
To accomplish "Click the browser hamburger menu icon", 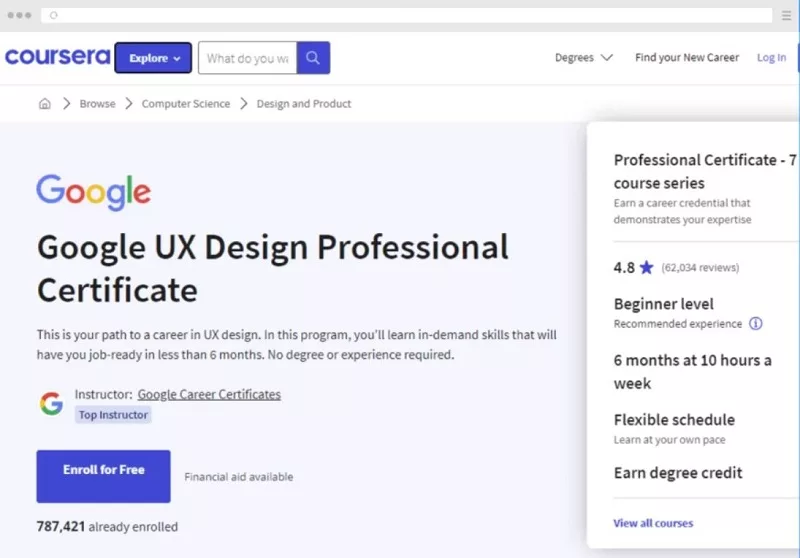I will point(786,15).
